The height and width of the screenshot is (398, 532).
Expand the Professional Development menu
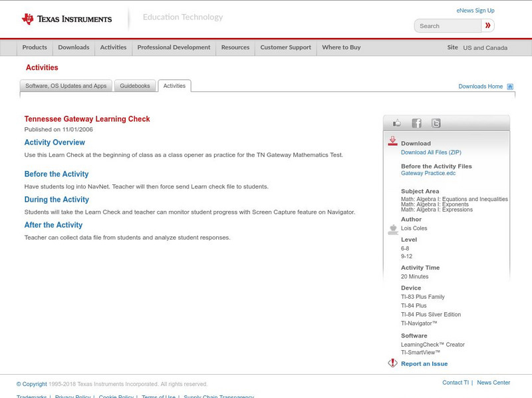point(174,47)
